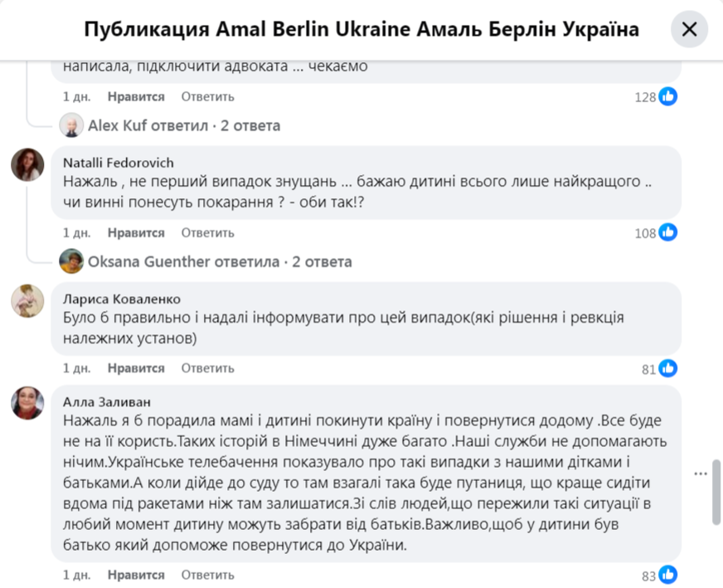Close the publication view with the X
The height and width of the screenshot is (588, 723).
click(x=689, y=29)
